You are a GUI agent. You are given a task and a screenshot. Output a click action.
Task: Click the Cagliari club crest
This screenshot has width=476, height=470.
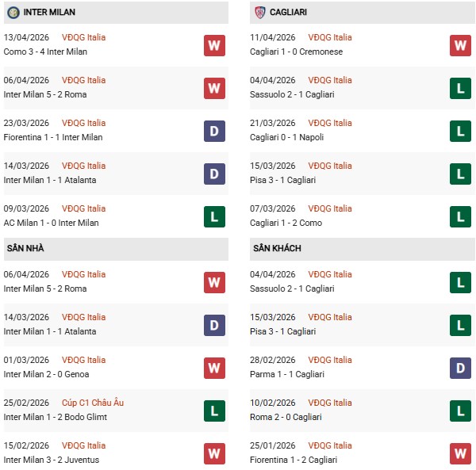260,13
